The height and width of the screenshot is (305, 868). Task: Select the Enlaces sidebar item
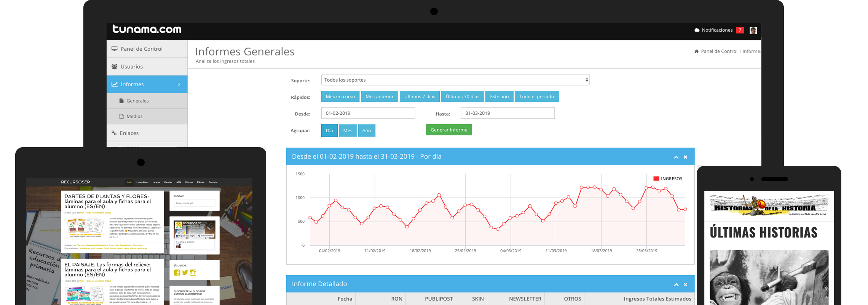tap(147, 133)
